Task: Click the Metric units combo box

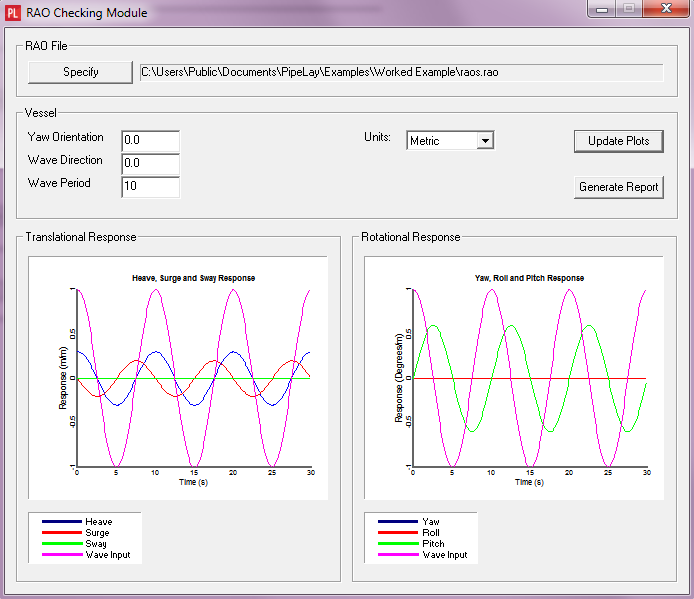Action: pos(441,141)
